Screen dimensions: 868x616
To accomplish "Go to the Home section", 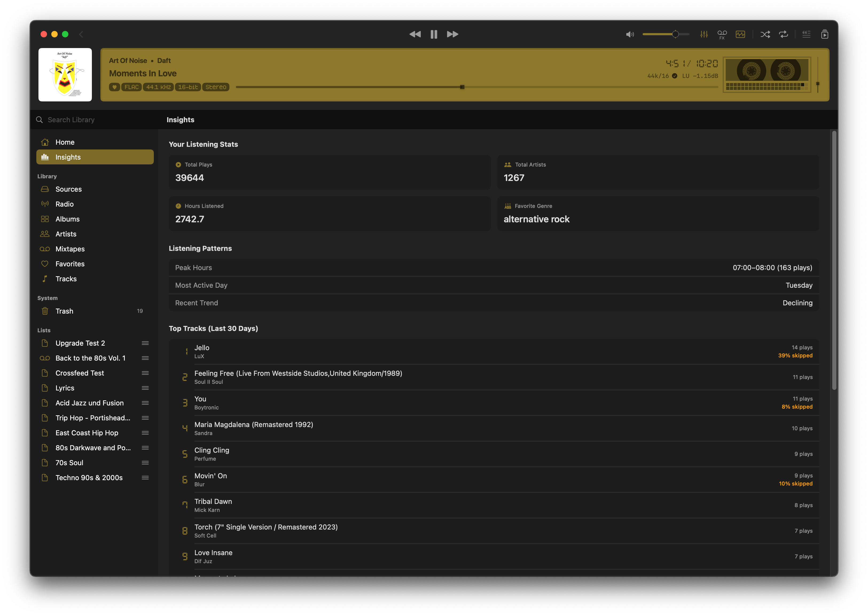I will 65,142.
